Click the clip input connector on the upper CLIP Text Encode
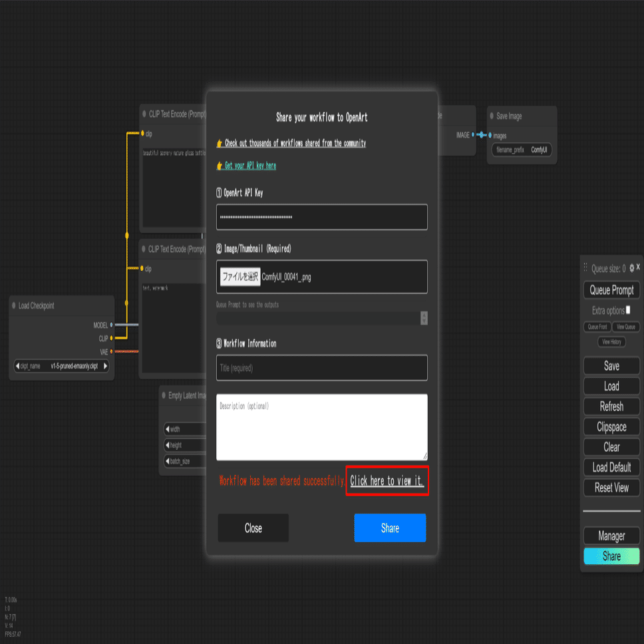This screenshot has width=644, height=644. (x=142, y=133)
